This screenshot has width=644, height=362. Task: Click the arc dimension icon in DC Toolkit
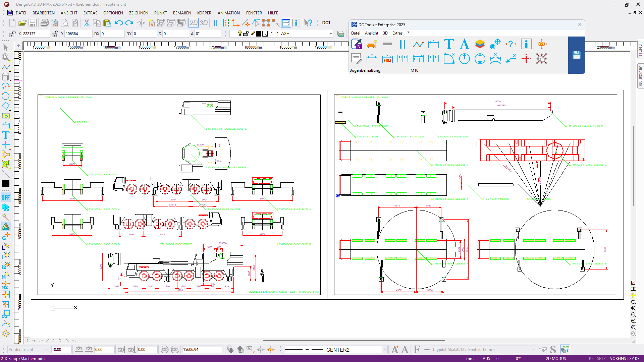495,59
